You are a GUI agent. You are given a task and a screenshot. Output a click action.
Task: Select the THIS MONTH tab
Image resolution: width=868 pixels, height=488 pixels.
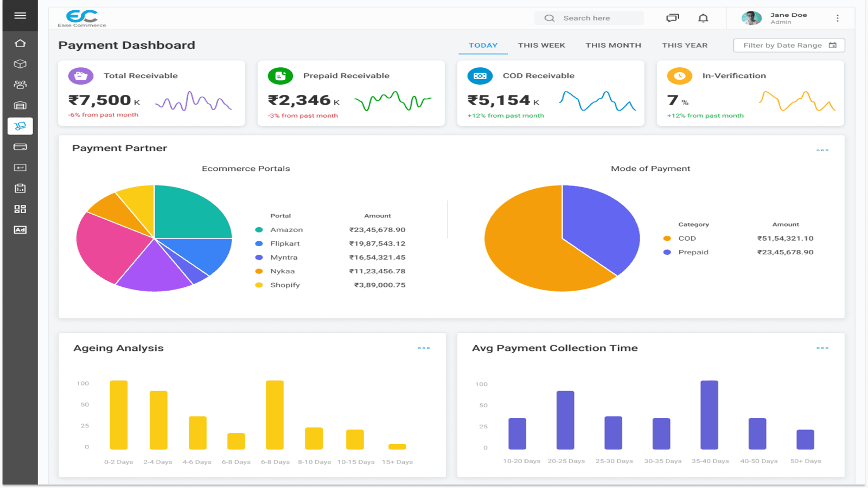[613, 46]
